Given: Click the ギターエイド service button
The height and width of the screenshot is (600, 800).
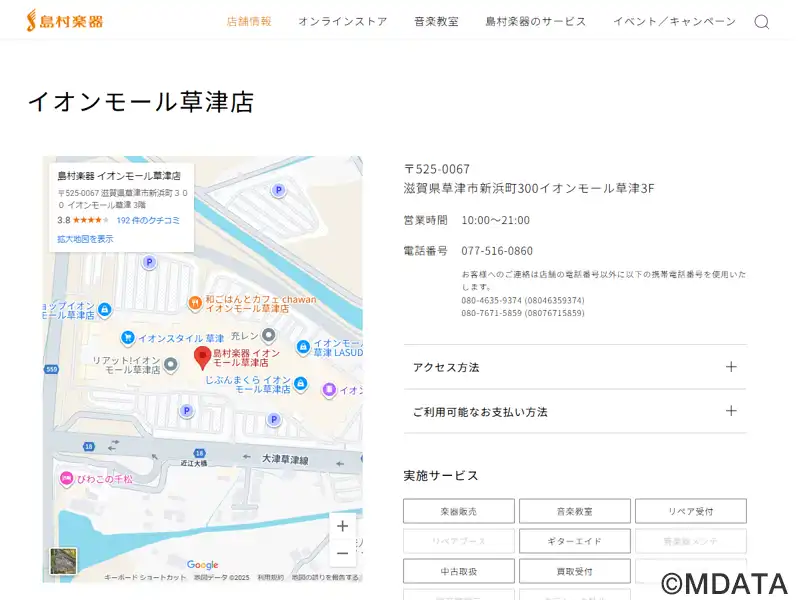Looking at the screenshot, I should [x=574, y=541].
